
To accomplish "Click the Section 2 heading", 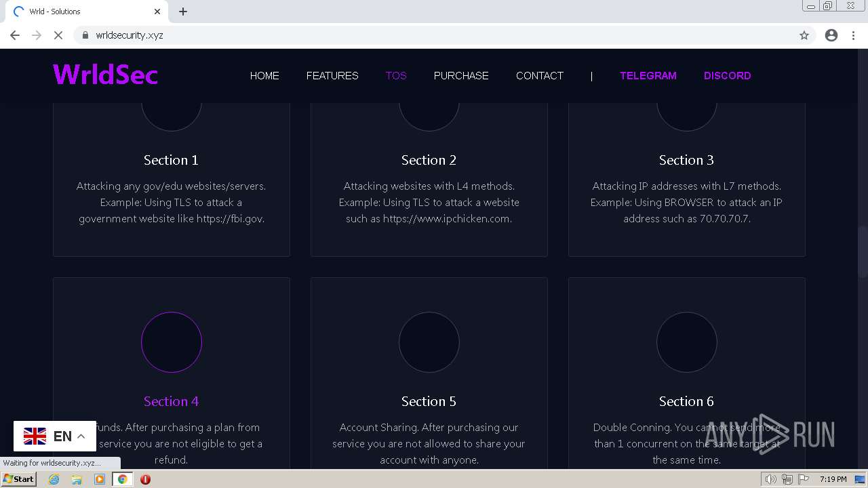I will (429, 160).
